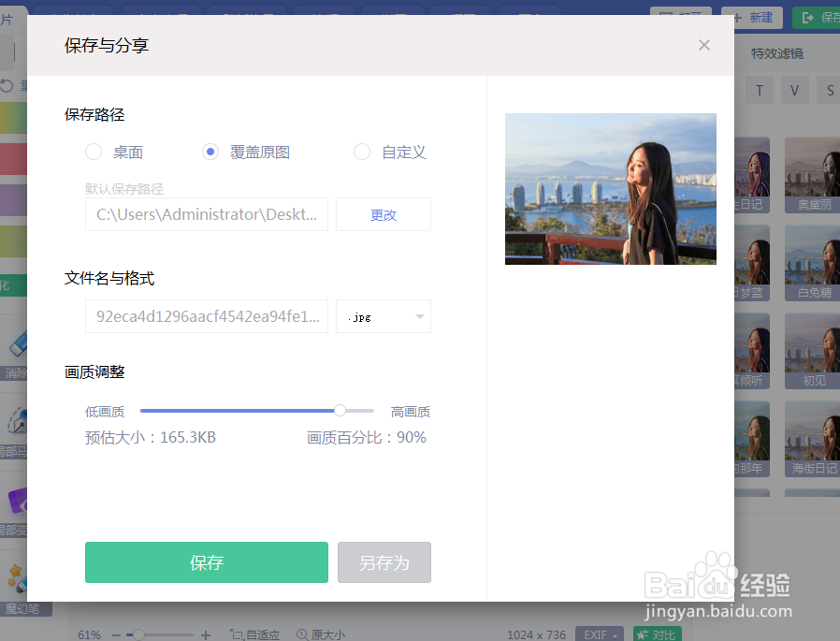Expand the EXIF panel in status bar
This screenshot has width=840, height=641.
tap(599, 634)
